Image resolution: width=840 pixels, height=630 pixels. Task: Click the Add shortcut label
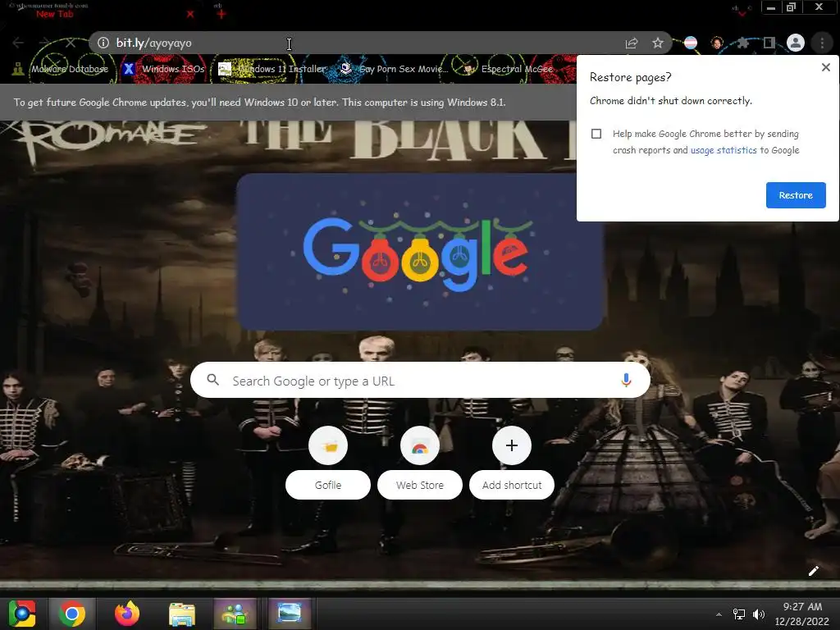(x=512, y=485)
